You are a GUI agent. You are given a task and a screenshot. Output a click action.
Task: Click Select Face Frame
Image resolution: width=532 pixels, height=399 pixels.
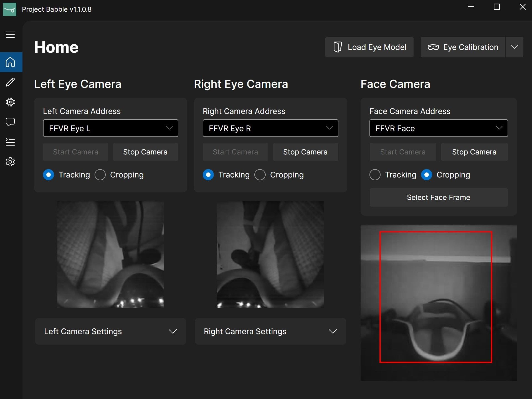pos(438,197)
